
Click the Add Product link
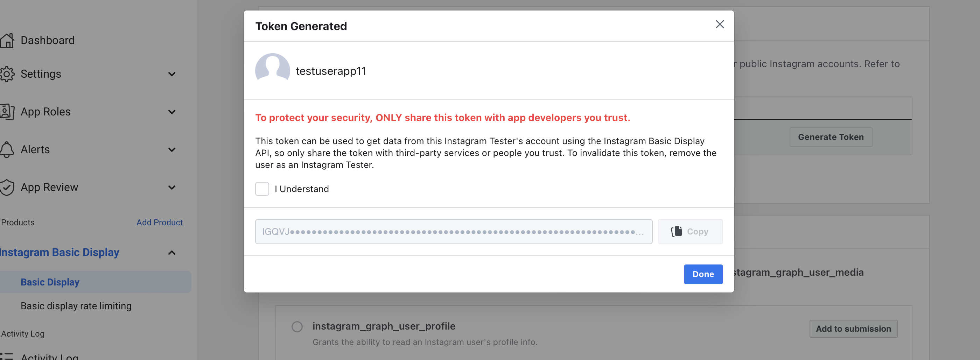[159, 223]
